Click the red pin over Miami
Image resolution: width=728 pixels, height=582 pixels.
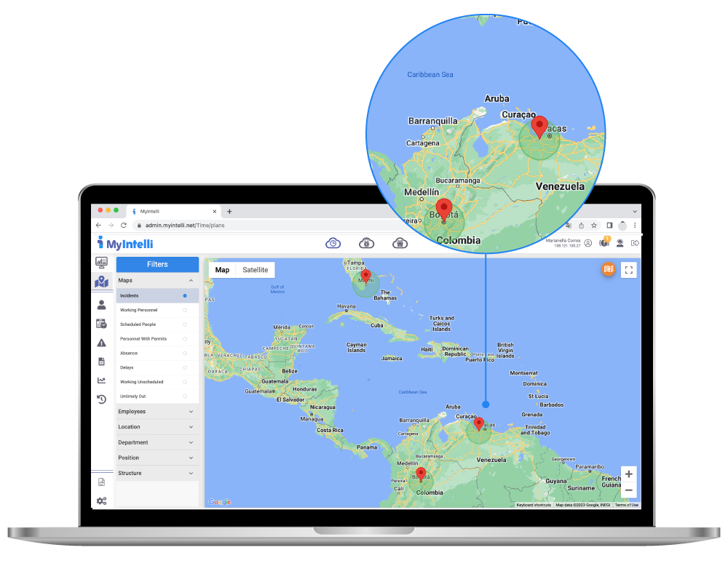click(x=366, y=276)
